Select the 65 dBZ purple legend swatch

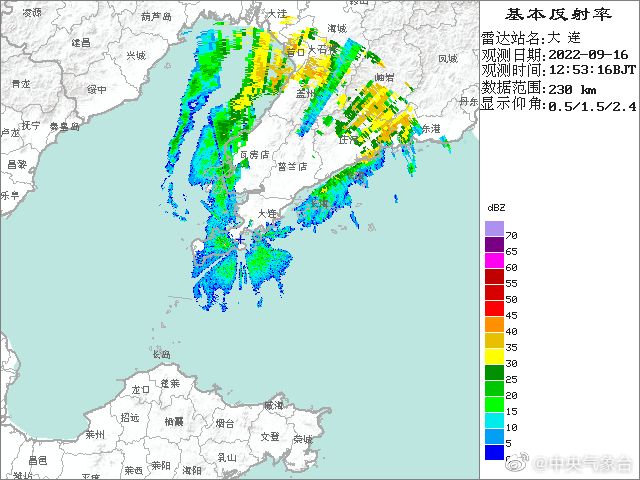click(x=494, y=244)
